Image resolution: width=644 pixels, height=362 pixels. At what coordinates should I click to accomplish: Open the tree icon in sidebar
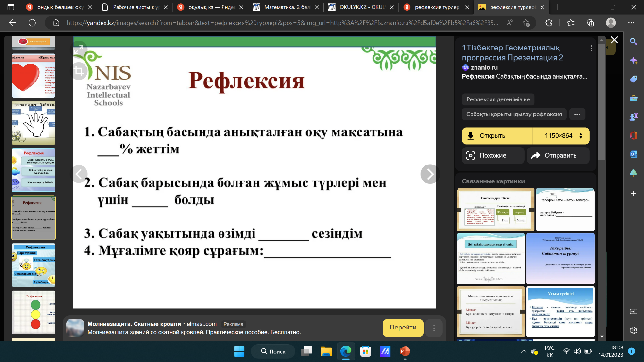click(633, 173)
